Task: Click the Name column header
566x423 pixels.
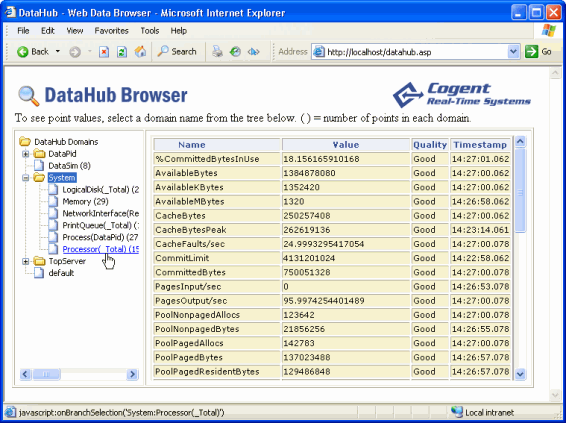Action: click(217, 145)
